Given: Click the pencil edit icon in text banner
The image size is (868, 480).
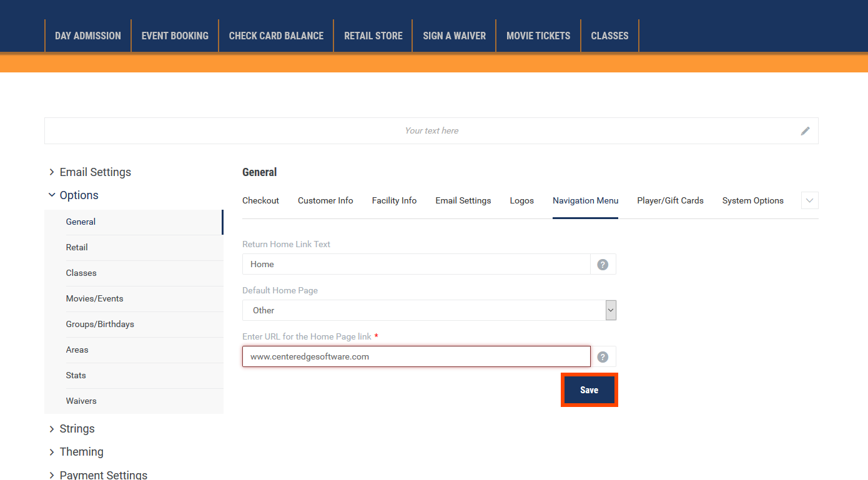Looking at the screenshot, I should tap(806, 131).
